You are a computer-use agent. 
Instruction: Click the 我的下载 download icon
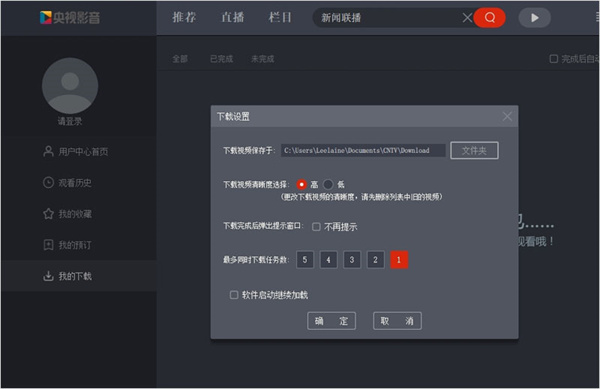coord(48,276)
